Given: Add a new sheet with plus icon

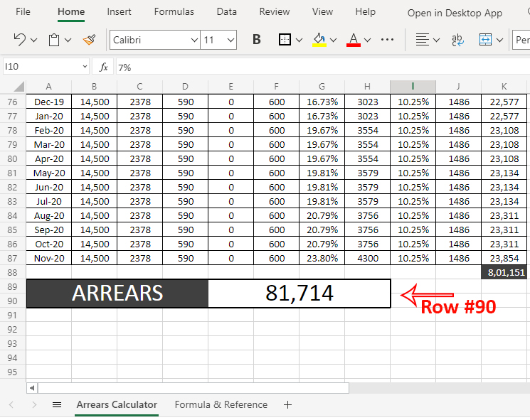Looking at the screenshot, I should tap(287, 405).
